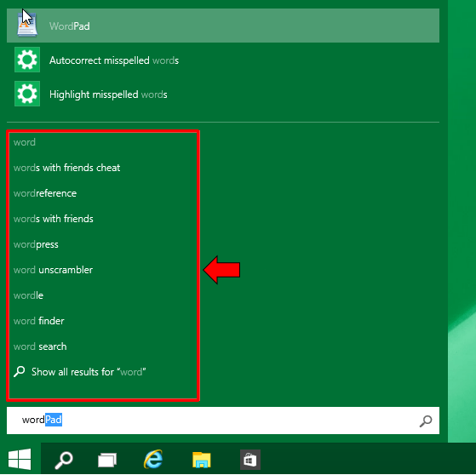Viewport: 476px width, 475px height.
Task: Choose the "word" suggestion
Action: click(x=25, y=142)
